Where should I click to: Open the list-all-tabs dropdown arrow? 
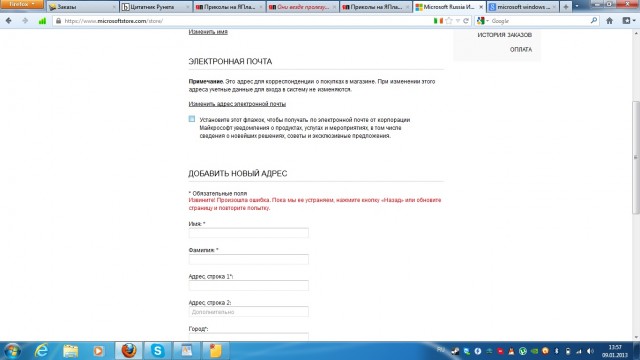tap(577, 7)
